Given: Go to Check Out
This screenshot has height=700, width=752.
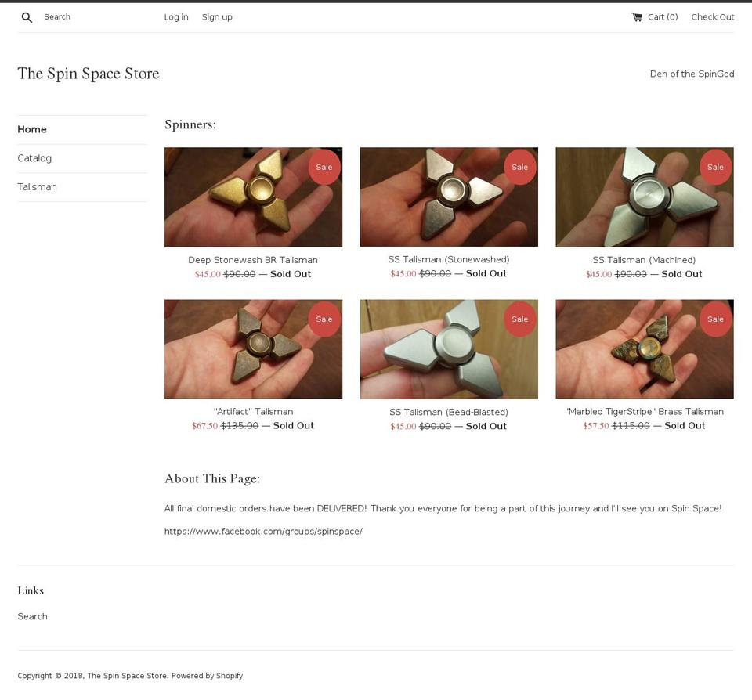Looking at the screenshot, I should pos(713,17).
